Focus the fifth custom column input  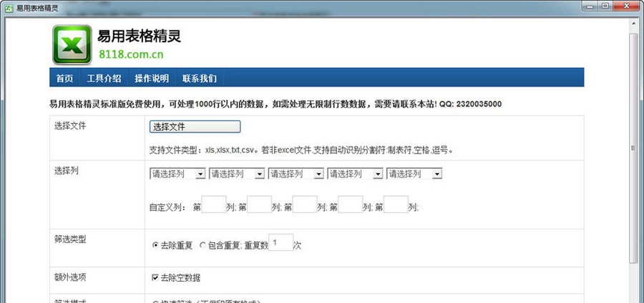[x=396, y=204]
